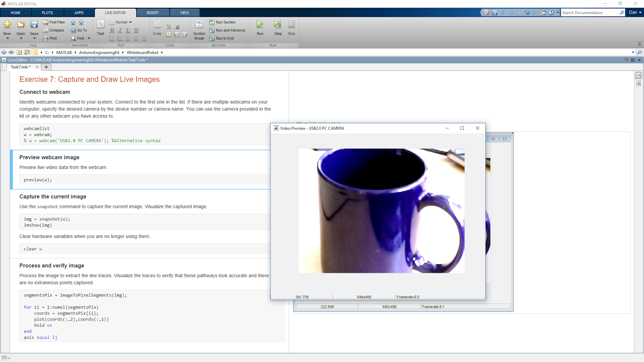Insert a Section Break
644x362 pixels.
(199, 30)
